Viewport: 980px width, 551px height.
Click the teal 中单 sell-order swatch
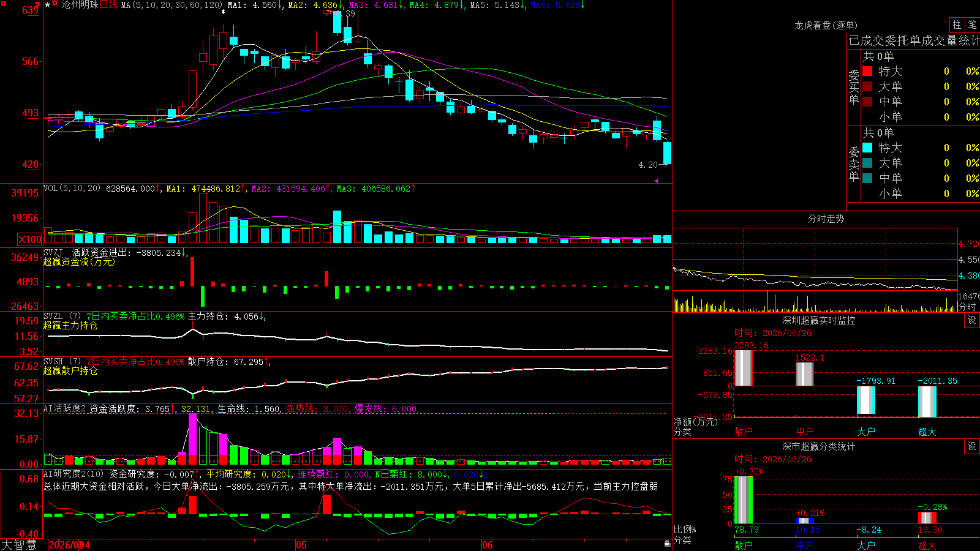[x=867, y=178]
